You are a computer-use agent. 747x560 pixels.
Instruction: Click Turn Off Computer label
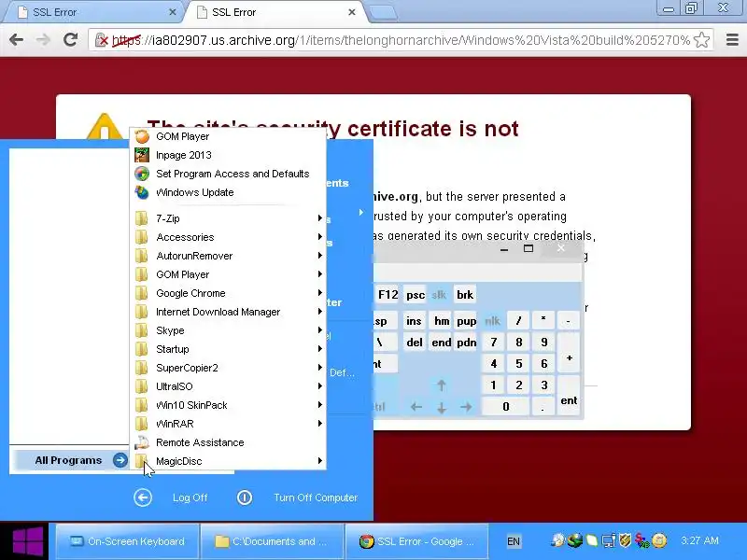tap(316, 497)
